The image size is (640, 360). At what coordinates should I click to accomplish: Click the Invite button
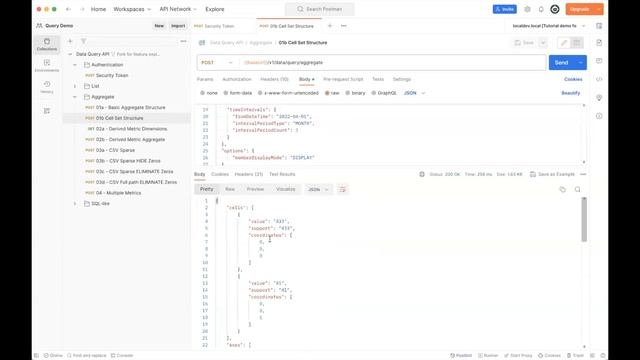tap(504, 9)
